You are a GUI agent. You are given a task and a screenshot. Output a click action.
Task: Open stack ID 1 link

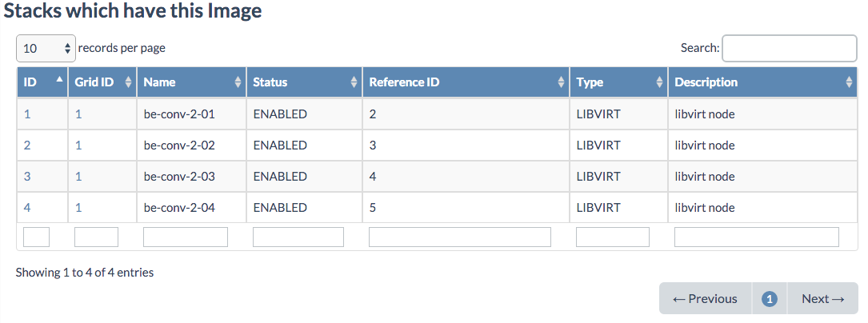coord(27,114)
